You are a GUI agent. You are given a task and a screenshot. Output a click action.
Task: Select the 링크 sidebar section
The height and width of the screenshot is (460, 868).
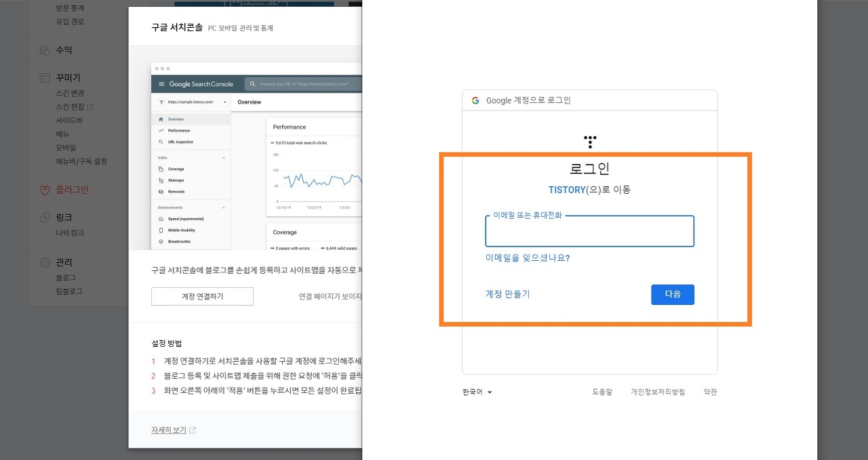(64, 217)
